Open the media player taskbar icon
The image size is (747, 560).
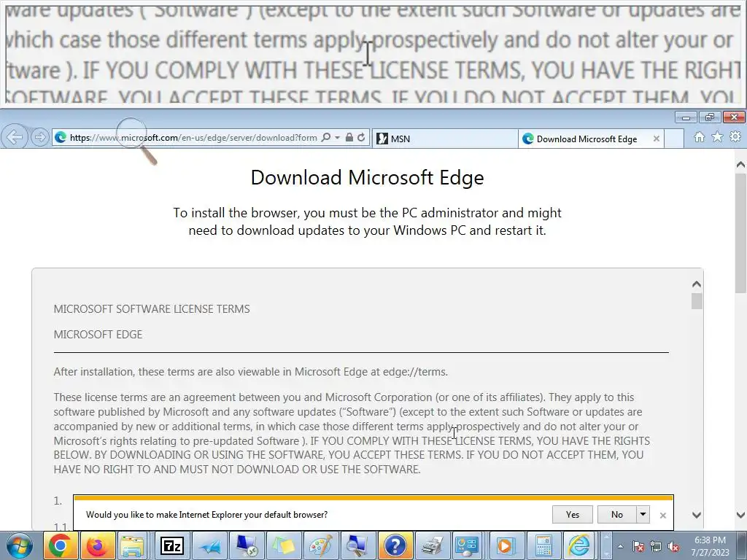click(x=505, y=545)
